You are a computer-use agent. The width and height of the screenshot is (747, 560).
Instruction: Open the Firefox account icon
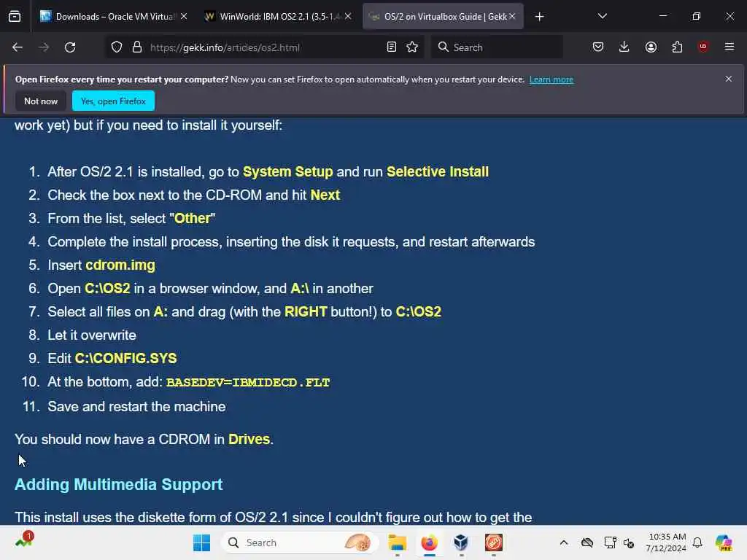651,47
